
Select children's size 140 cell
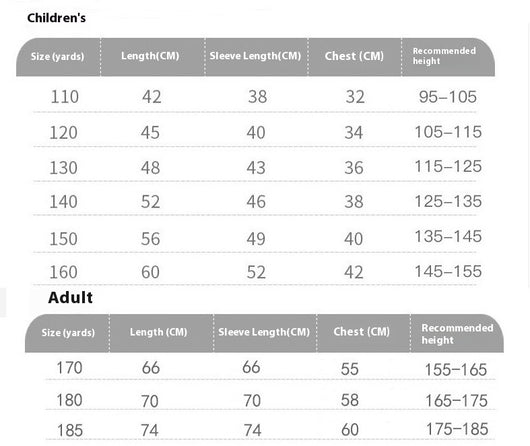point(64,202)
